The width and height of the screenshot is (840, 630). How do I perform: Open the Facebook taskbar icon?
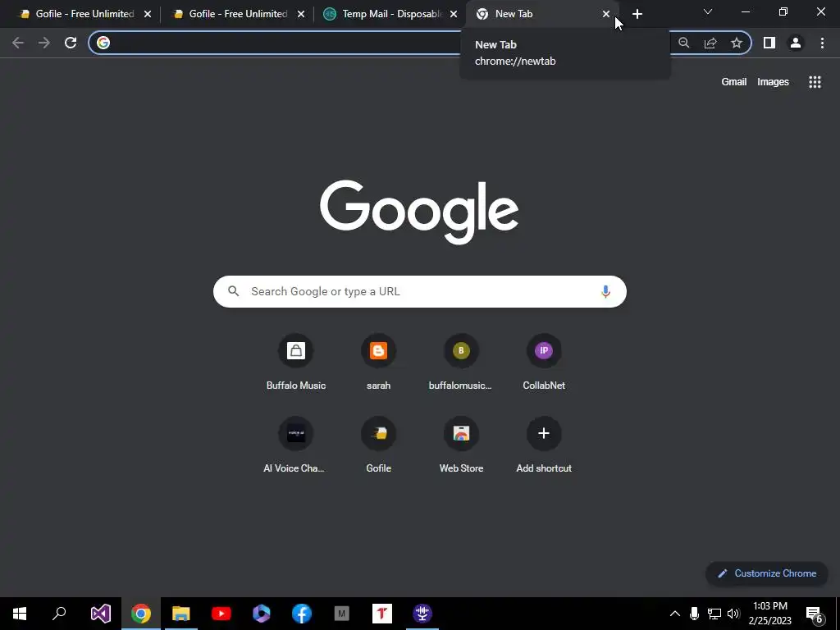coord(302,614)
